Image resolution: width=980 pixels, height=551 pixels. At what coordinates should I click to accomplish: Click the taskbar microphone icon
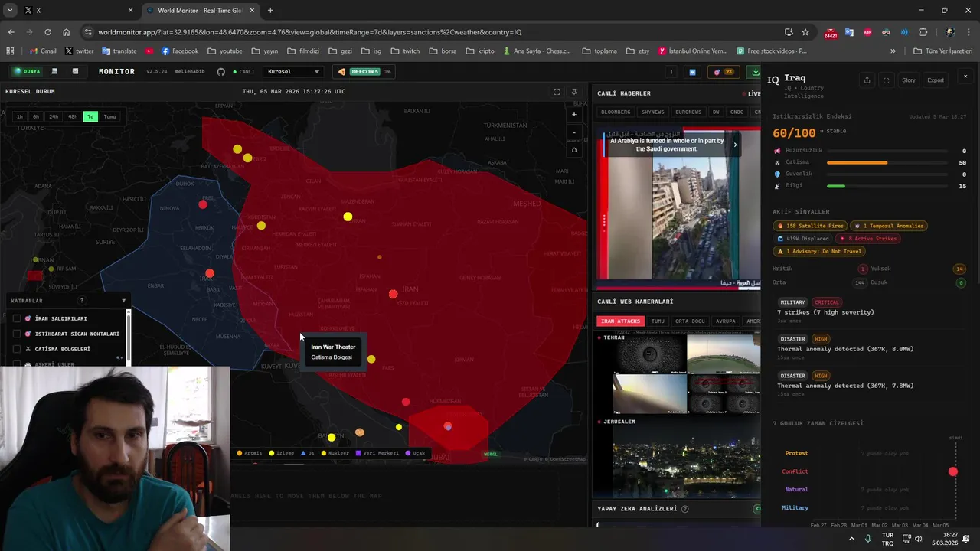(867, 539)
